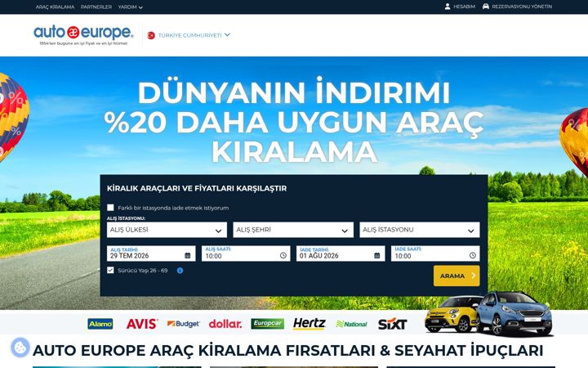
Task: Open the calendar icon in İade Tarihi
Action: point(376,256)
